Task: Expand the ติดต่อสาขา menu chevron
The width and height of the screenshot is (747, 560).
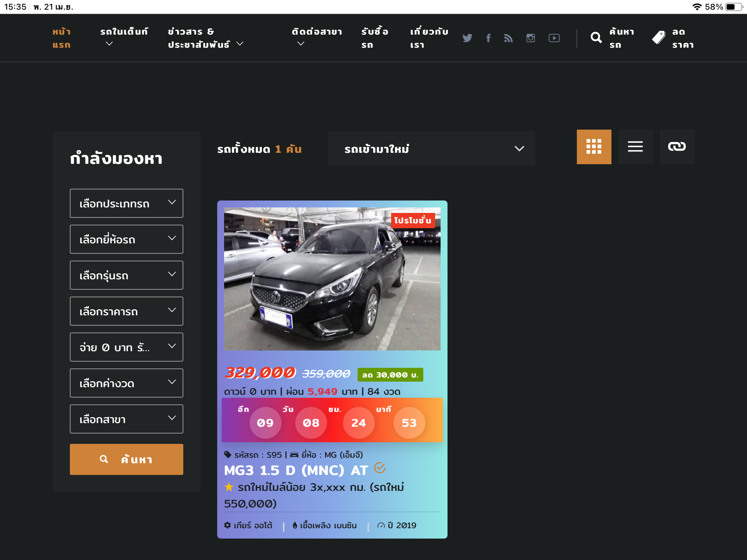Action: 301,44
